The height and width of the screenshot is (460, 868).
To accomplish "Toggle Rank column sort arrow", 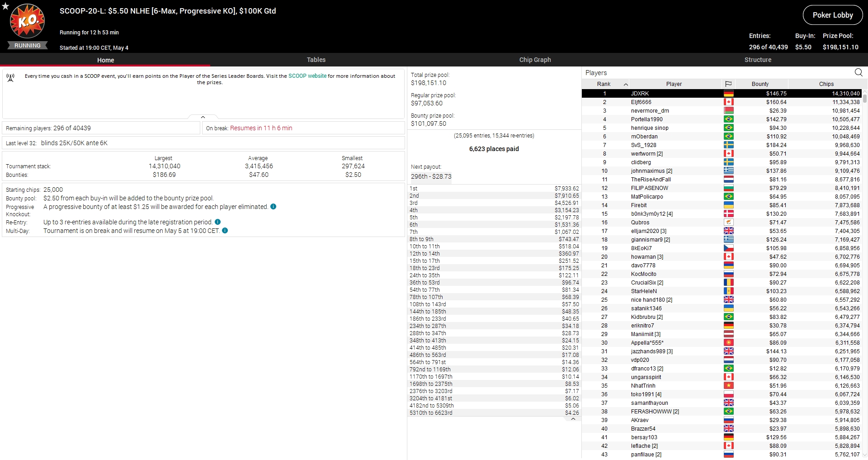I will pos(626,84).
